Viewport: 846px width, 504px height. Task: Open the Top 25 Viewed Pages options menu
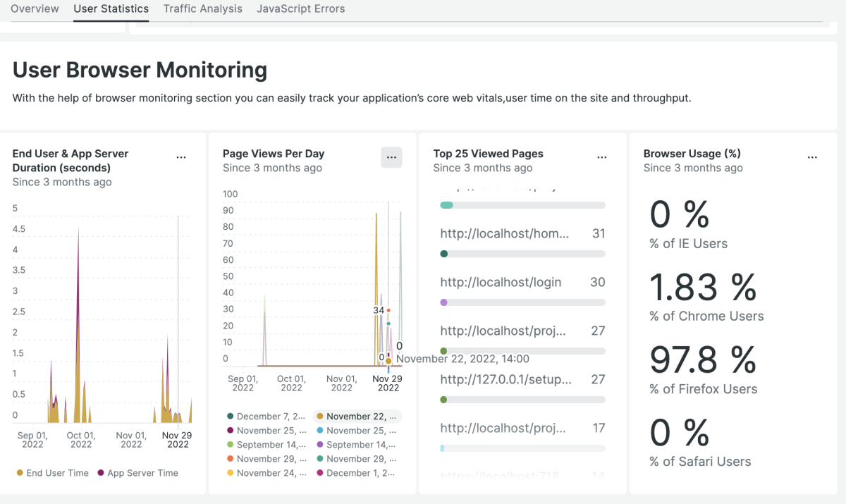(x=601, y=158)
